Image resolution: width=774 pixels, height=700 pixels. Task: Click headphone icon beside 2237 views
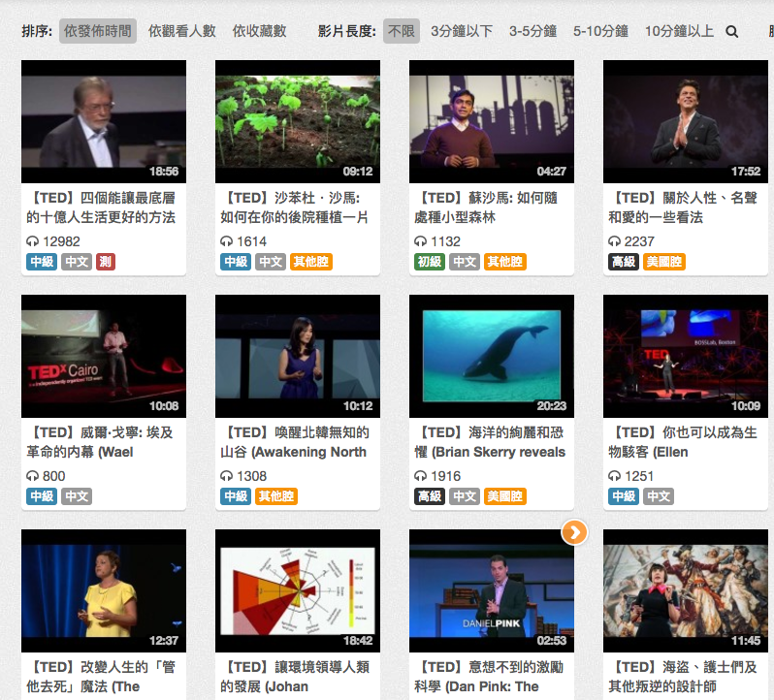tap(614, 241)
